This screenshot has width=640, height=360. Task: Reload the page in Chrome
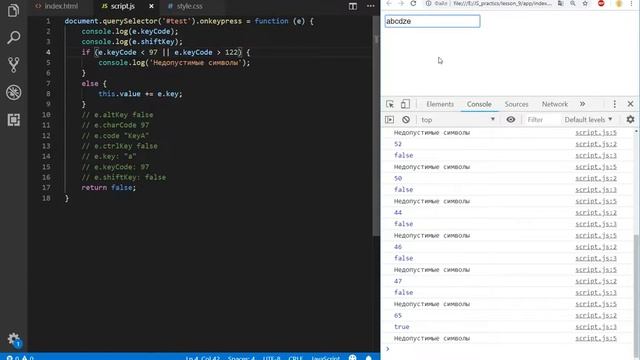point(413,3)
